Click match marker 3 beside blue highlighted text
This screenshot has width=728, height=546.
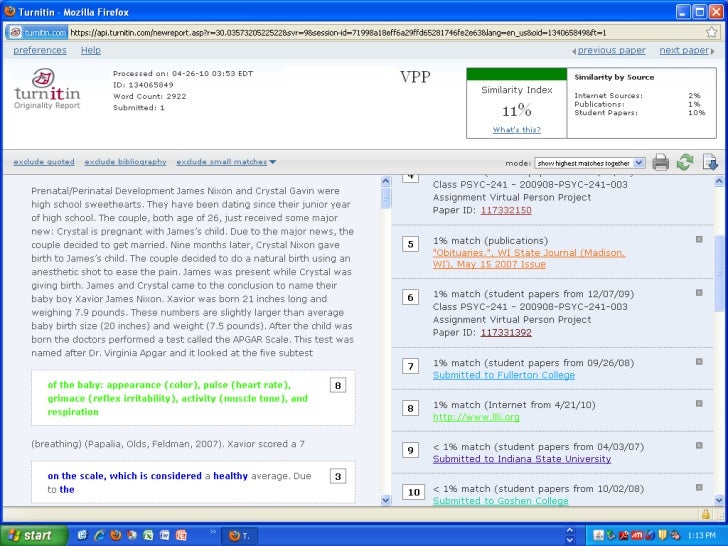338,476
